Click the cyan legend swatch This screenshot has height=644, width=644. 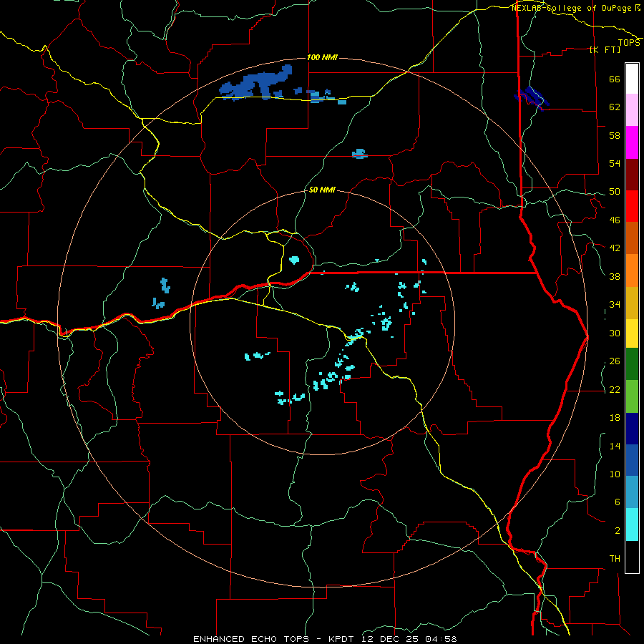point(632,525)
